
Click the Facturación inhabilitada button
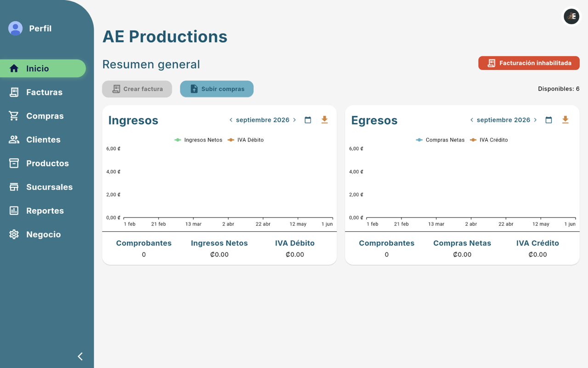(529, 63)
